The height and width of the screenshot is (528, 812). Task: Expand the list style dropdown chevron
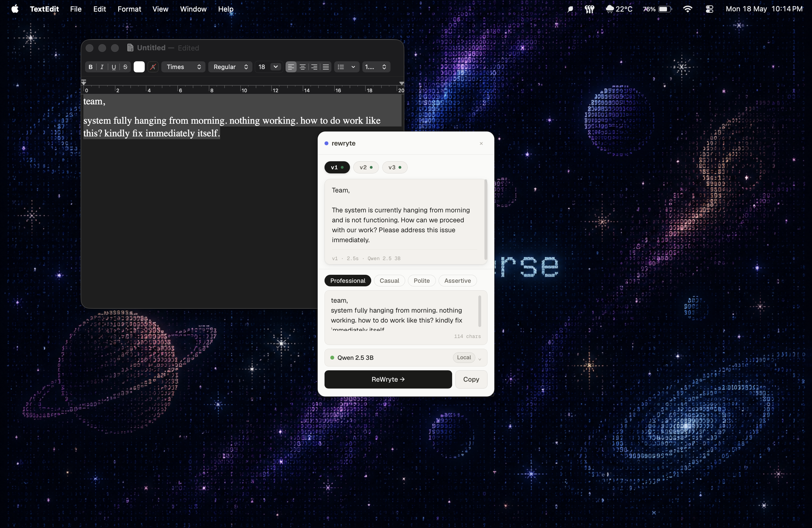[x=354, y=67]
